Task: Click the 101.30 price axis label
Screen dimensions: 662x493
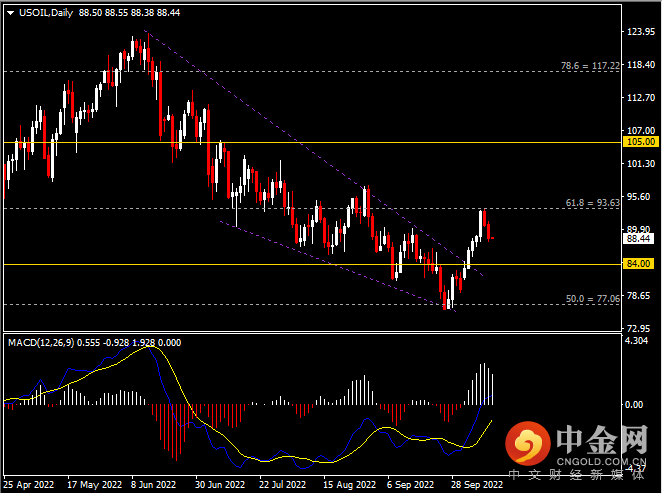Action: click(x=641, y=164)
